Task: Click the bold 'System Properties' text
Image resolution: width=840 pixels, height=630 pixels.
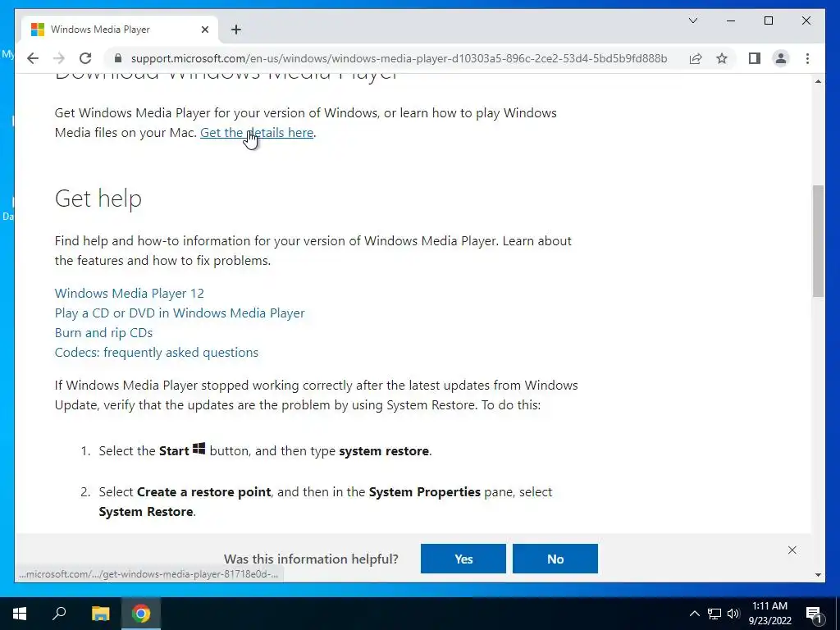Action: click(x=425, y=492)
